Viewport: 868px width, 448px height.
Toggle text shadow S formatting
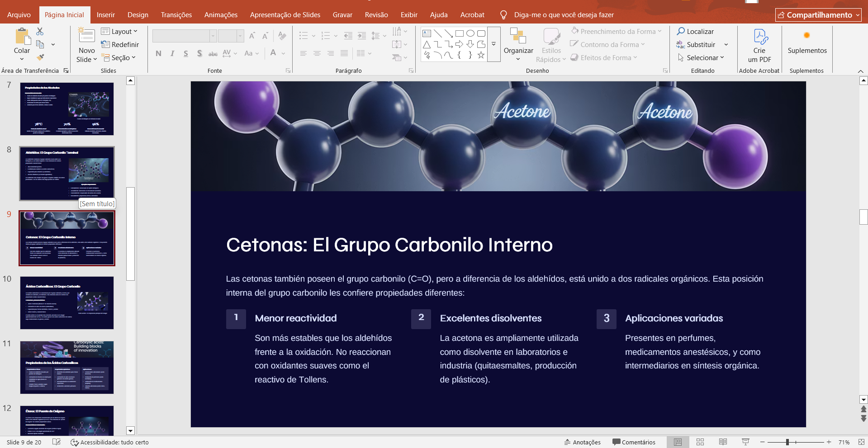[199, 53]
